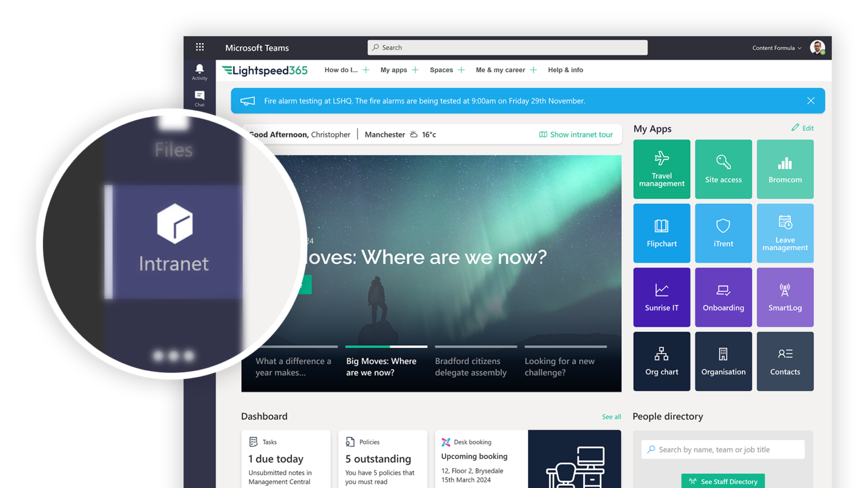Open the Chat icon in sidebar
This screenshot has height=488, width=868.
coord(199,98)
